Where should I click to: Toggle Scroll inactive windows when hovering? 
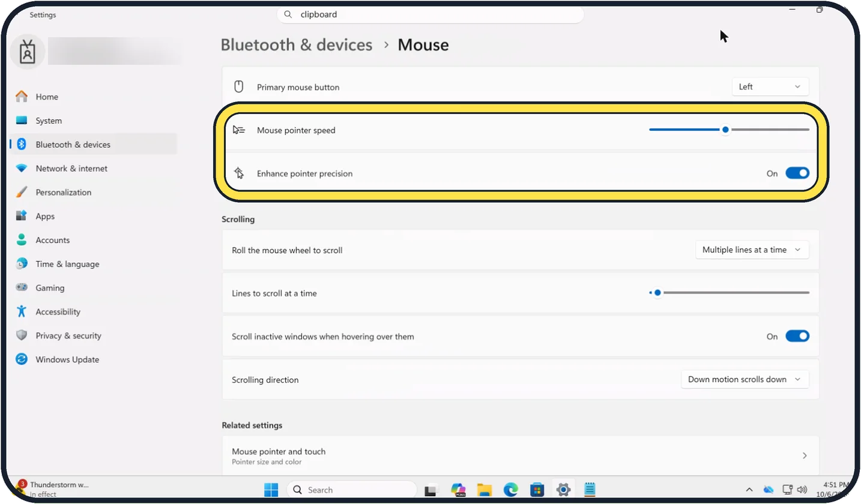797,337
